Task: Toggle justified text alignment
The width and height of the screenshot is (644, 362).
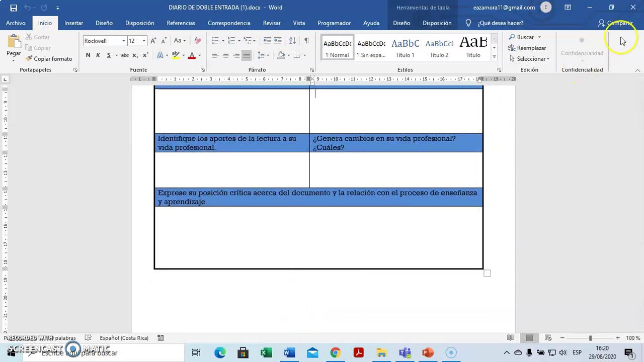Action: [247, 55]
